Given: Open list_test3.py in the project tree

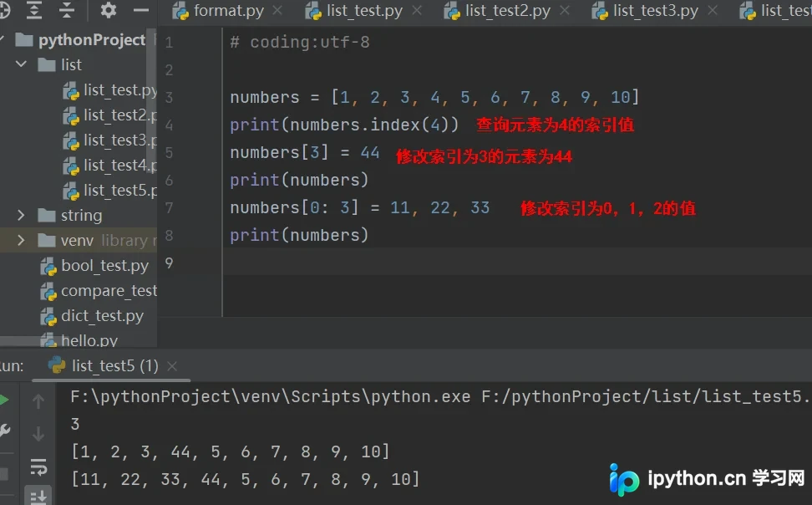Looking at the screenshot, I should (109, 140).
